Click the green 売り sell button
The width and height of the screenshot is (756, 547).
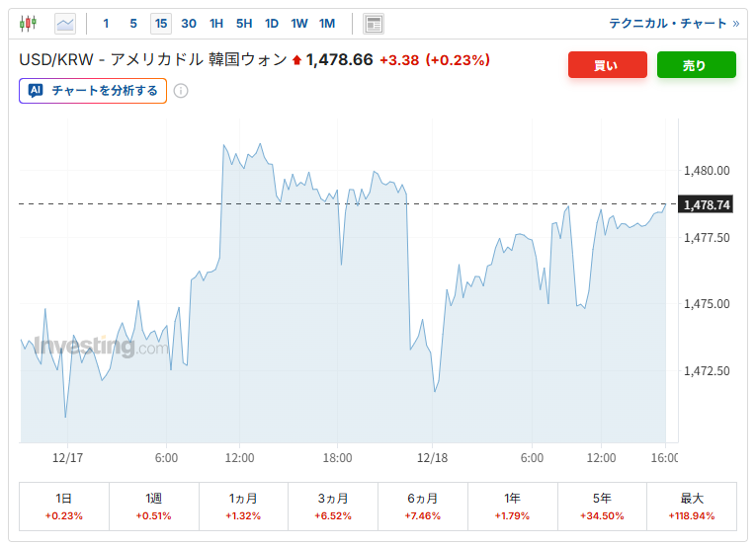point(696,65)
